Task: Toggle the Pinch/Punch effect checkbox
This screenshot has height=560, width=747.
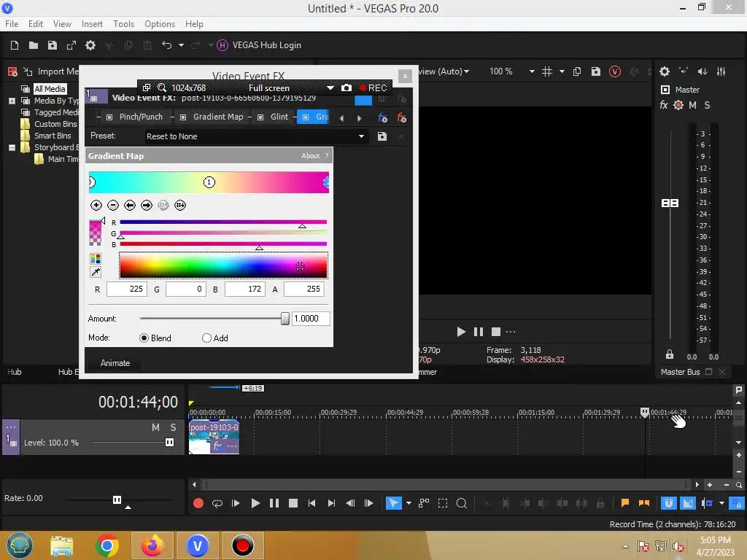Action: pyautogui.click(x=109, y=117)
